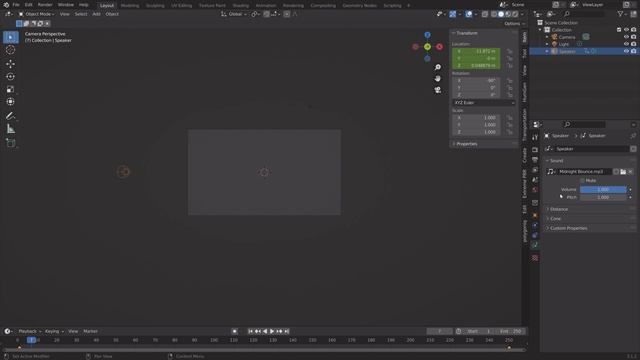The image size is (640, 360).
Task: Click the viewport pan hand icon
Action: 438,78
